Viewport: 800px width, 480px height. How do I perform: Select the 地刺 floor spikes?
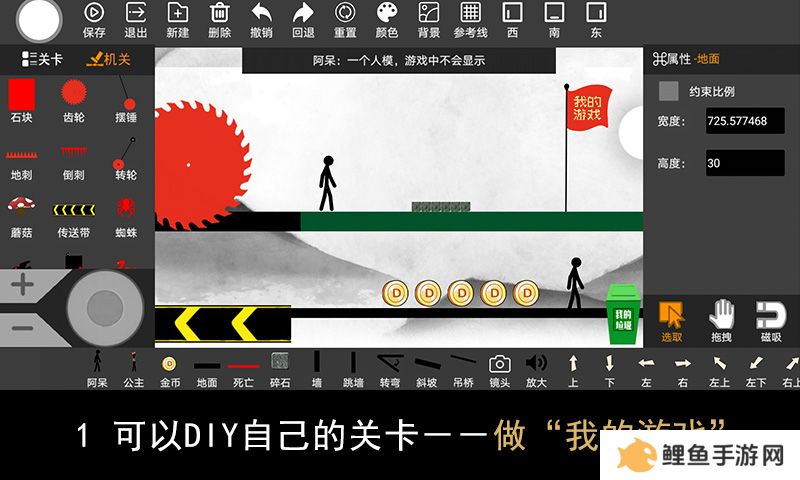(x=21, y=154)
